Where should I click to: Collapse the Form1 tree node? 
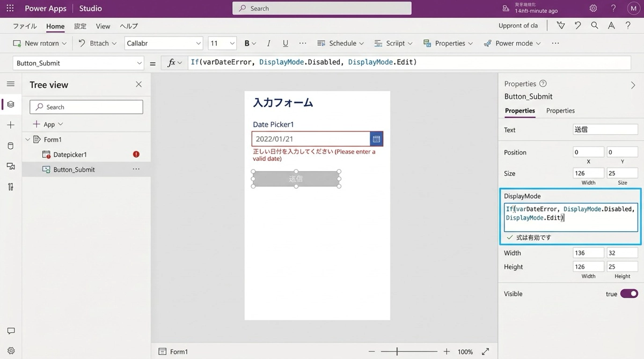[x=28, y=140]
